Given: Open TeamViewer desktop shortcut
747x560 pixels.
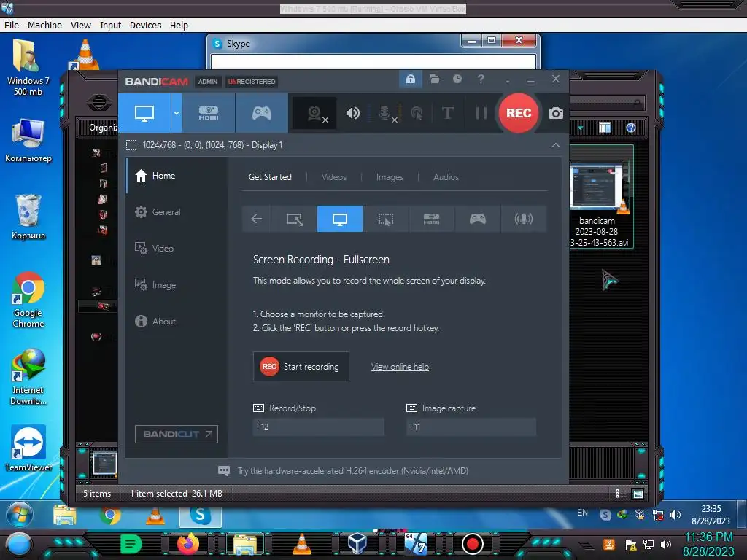Looking at the screenshot, I should pyautogui.click(x=28, y=448).
